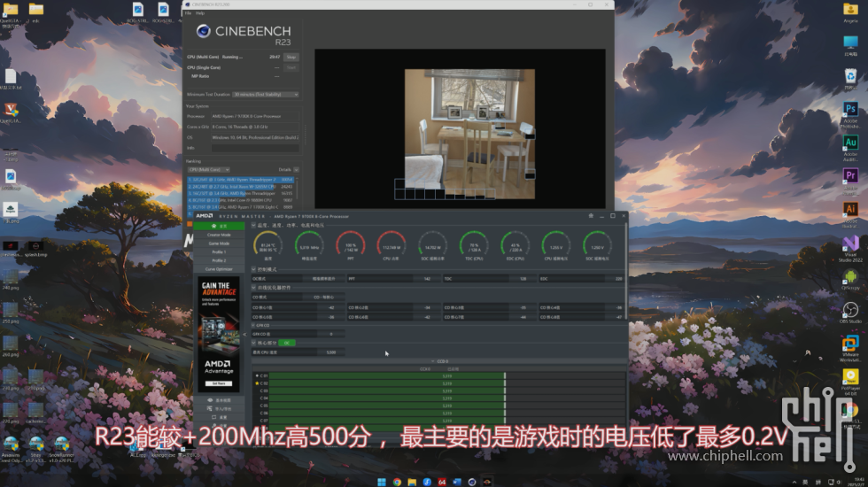Click the GFX CO value field
Image resolution: width=868 pixels, height=487 pixels.
(x=331, y=335)
